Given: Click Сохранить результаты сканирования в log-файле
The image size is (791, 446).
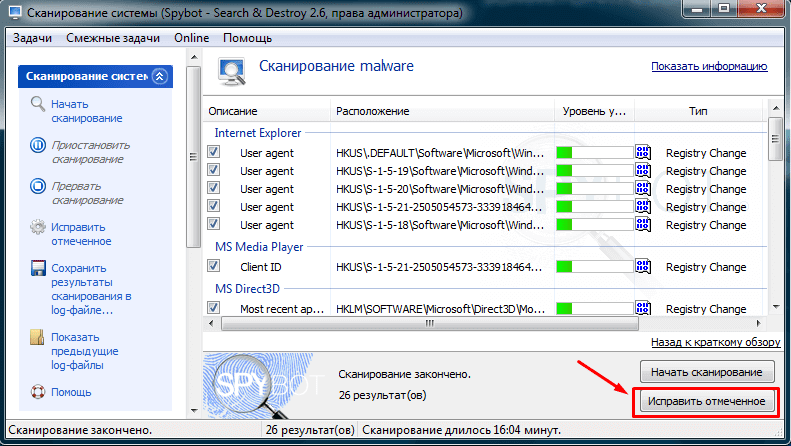Looking at the screenshot, I should [91, 289].
